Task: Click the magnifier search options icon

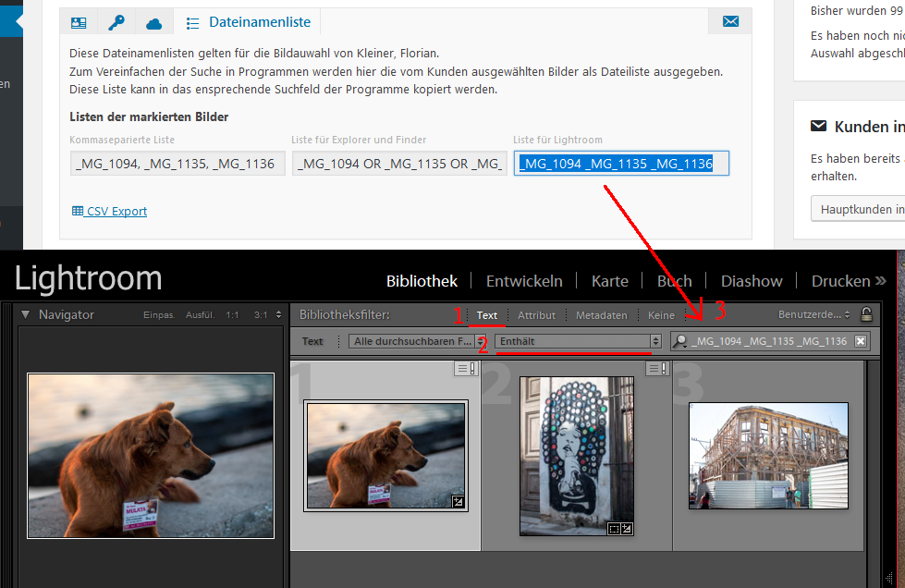Action: pos(681,341)
